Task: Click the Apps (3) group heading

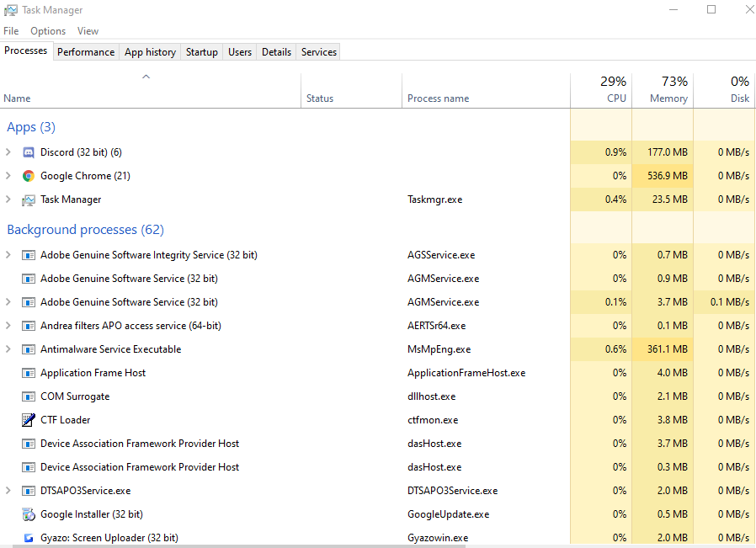Action: [x=31, y=127]
